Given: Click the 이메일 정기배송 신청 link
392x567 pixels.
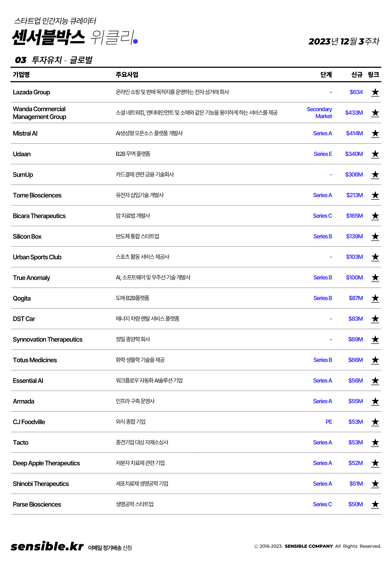Looking at the screenshot, I should [110, 548].
